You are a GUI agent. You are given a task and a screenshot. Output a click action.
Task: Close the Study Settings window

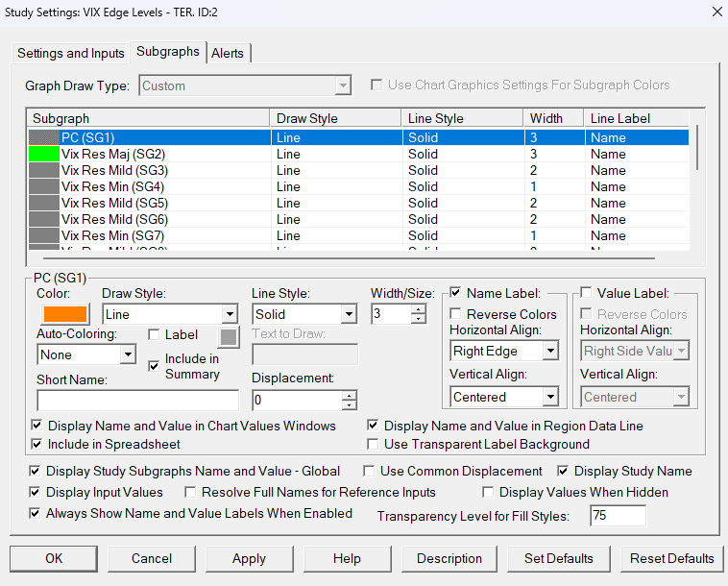point(716,12)
